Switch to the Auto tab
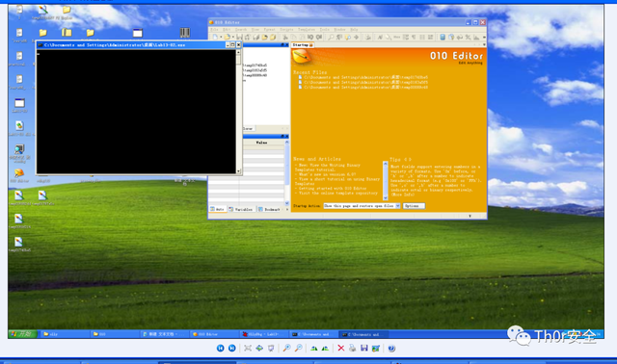The width and height of the screenshot is (617, 364). (x=217, y=209)
